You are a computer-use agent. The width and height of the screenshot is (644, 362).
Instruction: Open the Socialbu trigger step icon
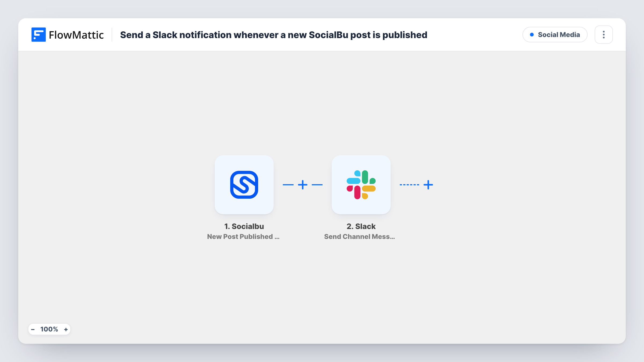[244, 184]
